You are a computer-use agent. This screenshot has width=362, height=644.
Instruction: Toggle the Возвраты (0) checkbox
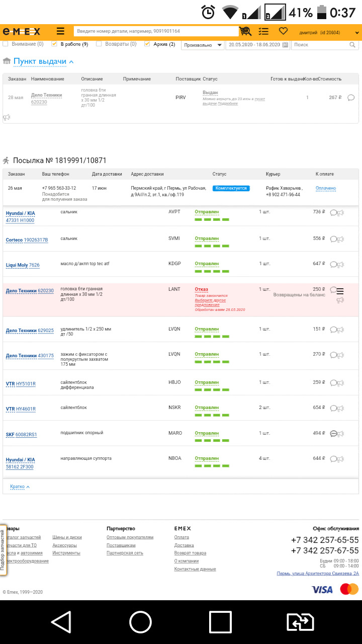[x=99, y=44]
